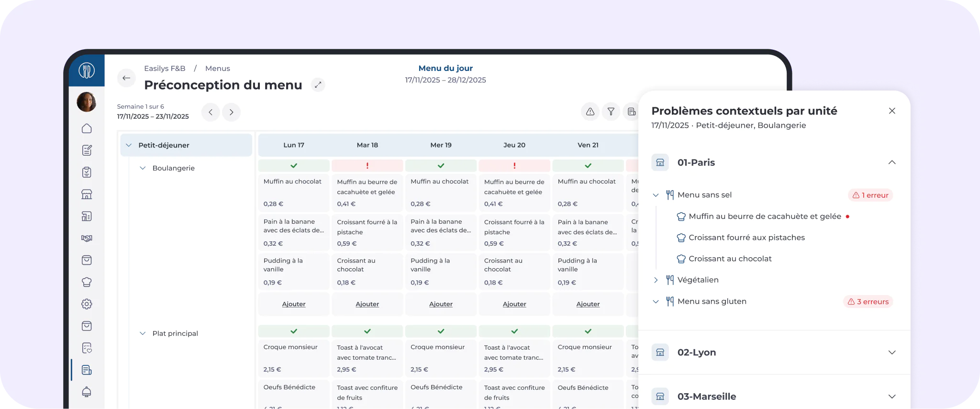This screenshot has height=409, width=980.
Task: Collapse Menu sans gluten group
Action: click(656, 301)
